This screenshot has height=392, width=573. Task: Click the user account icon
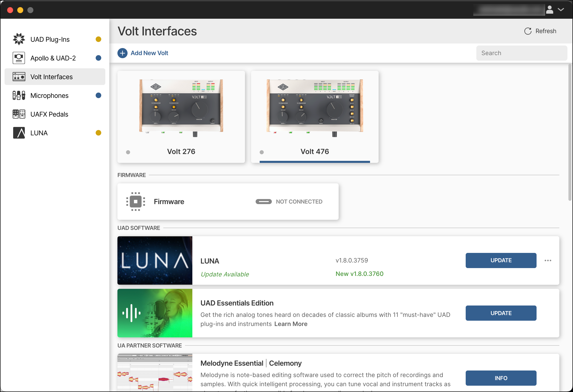[549, 10]
